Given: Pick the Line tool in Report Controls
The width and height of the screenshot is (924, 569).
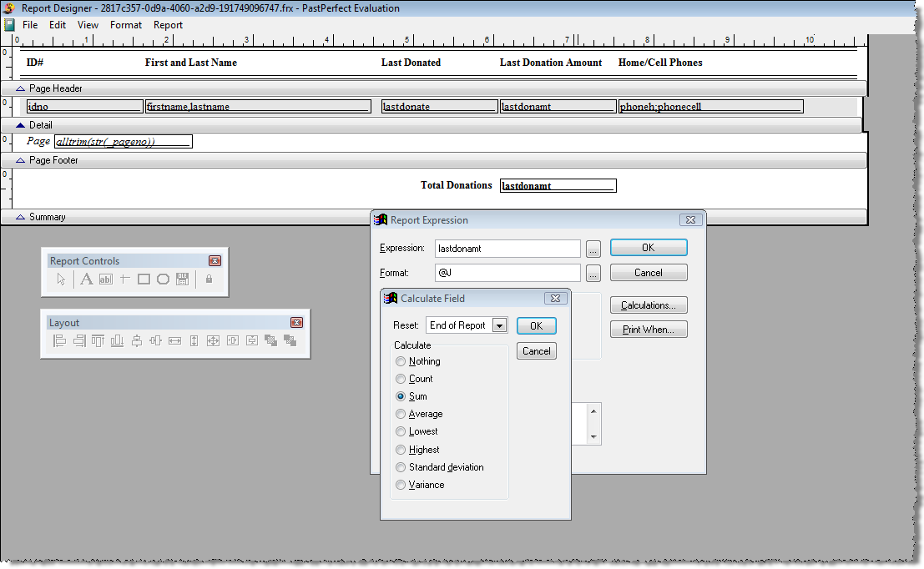Looking at the screenshot, I should pyautogui.click(x=124, y=279).
